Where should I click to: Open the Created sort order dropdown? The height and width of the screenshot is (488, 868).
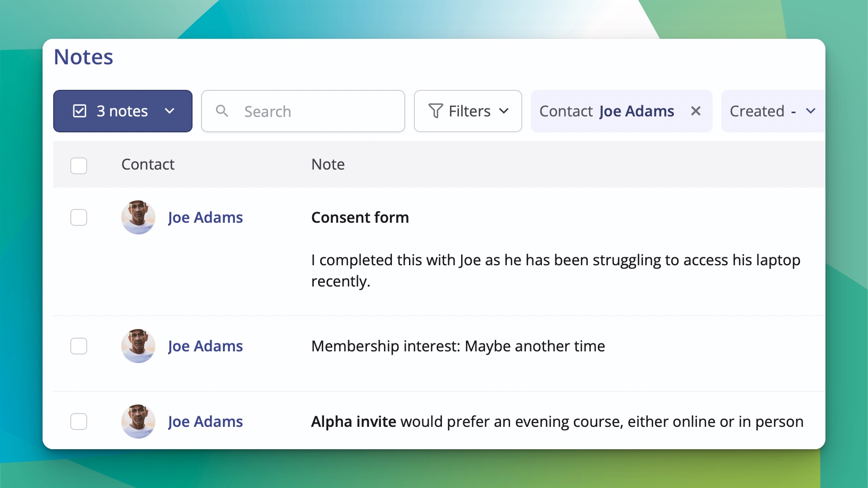(771, 111)
